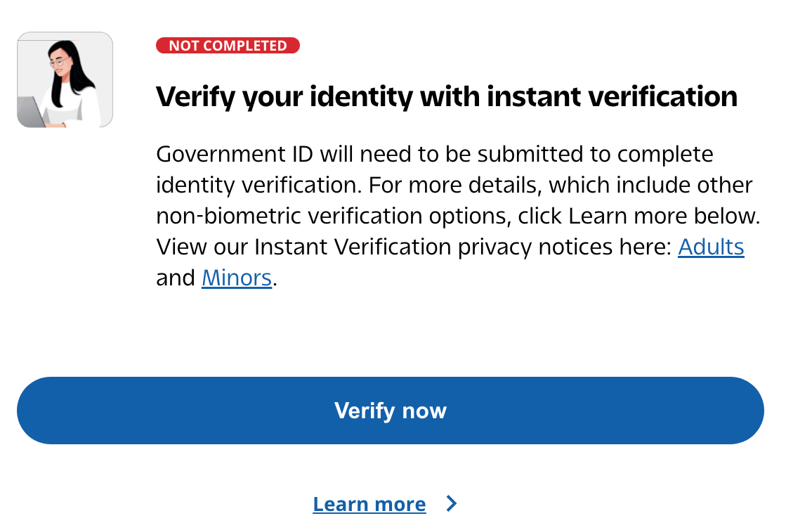Screen dimensions: 812x523
Task: Open the Learn more link
Action: pos(369,504)
